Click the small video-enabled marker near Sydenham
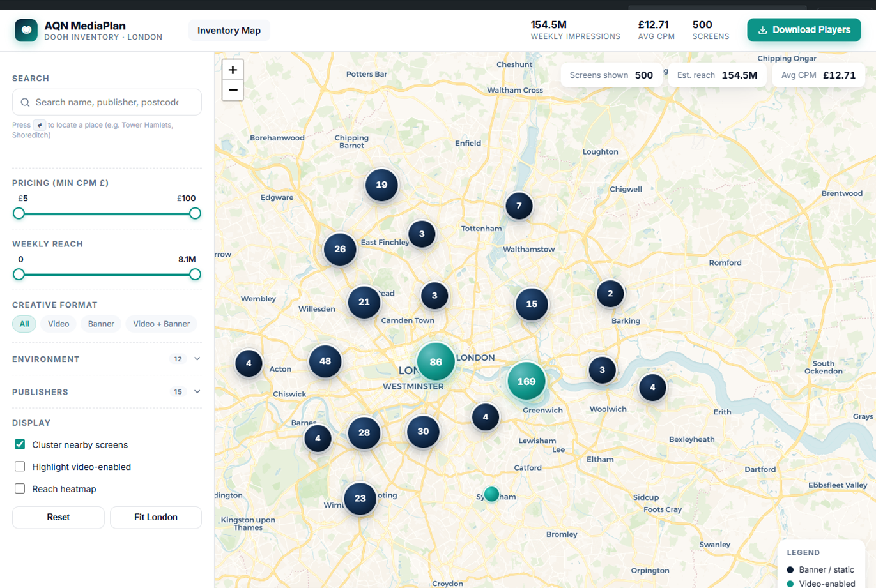This screenshot has width=876, height=588. [x=491, y=494]
